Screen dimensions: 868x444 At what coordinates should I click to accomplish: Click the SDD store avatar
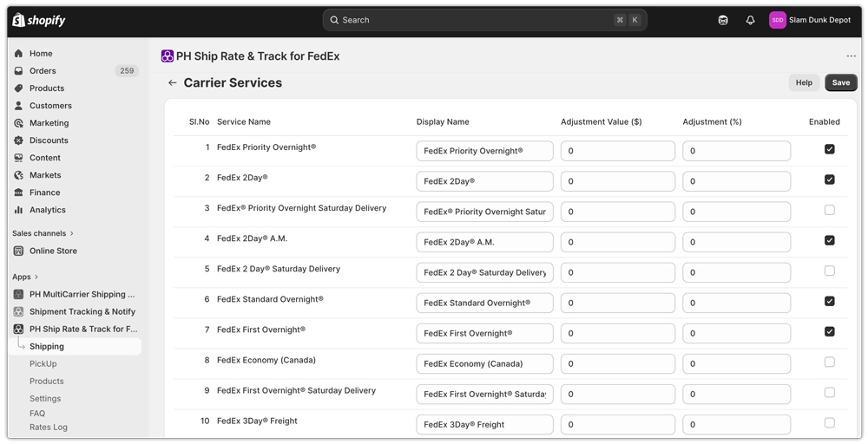(777, 20)
